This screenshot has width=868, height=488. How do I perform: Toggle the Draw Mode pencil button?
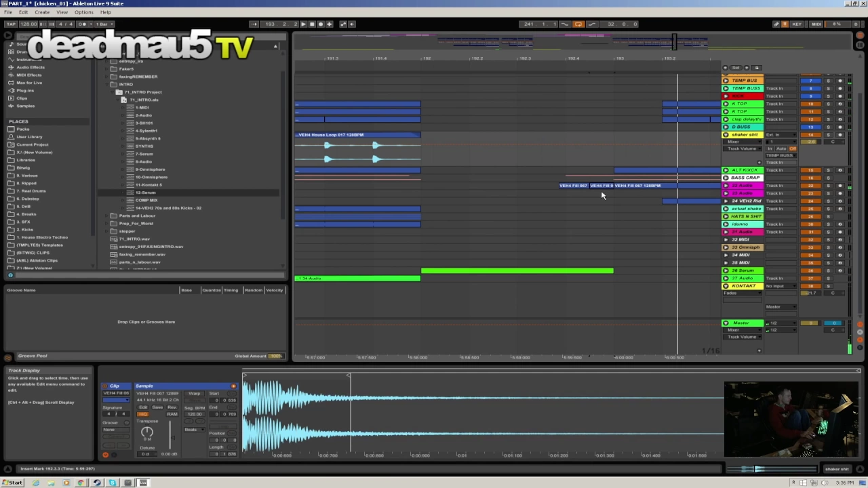click(776, 24)
